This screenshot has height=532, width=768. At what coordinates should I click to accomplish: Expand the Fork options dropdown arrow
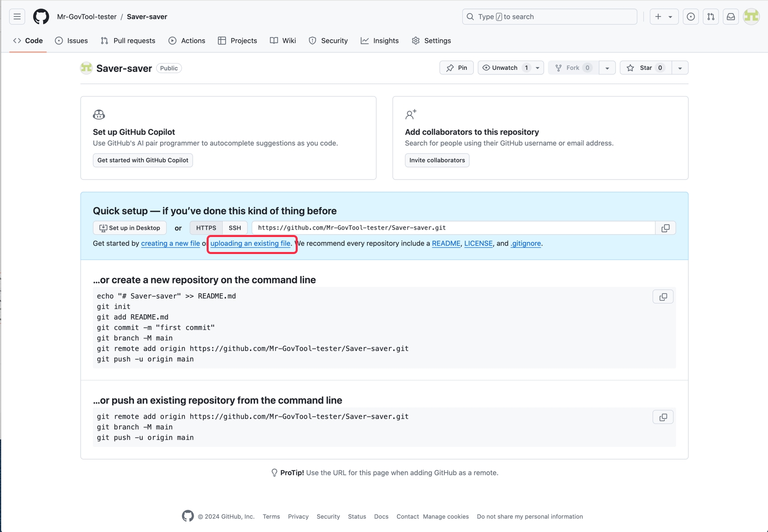(607, 68)
